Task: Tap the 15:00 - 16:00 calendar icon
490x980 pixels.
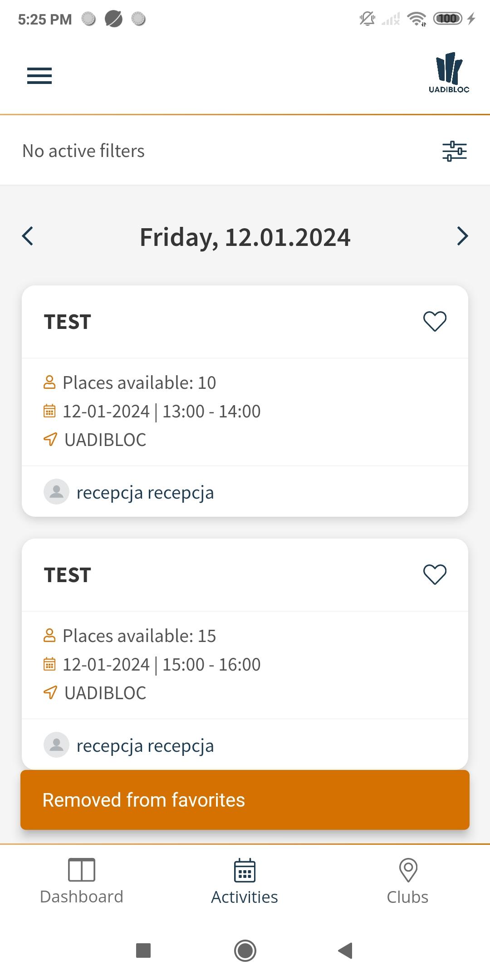Action: point(49,664)
